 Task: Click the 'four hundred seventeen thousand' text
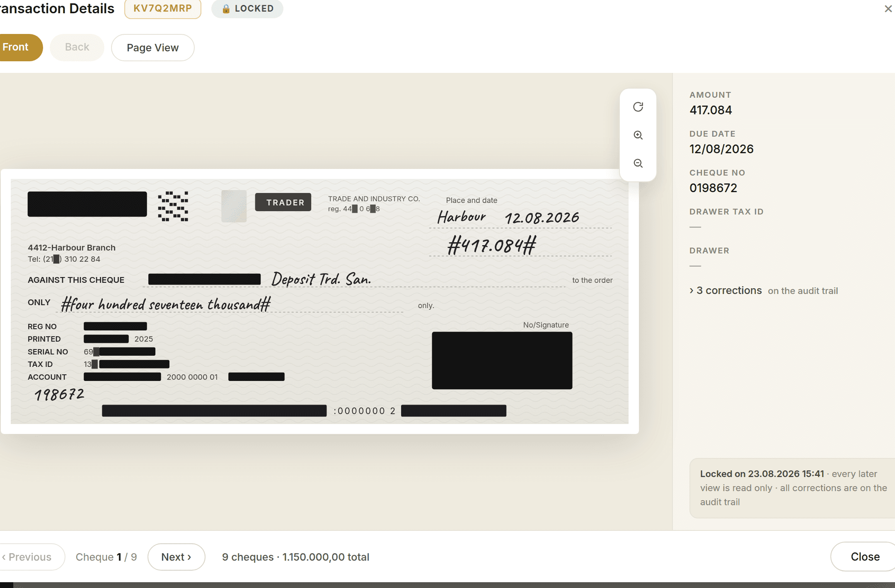[x=166, y=304]
